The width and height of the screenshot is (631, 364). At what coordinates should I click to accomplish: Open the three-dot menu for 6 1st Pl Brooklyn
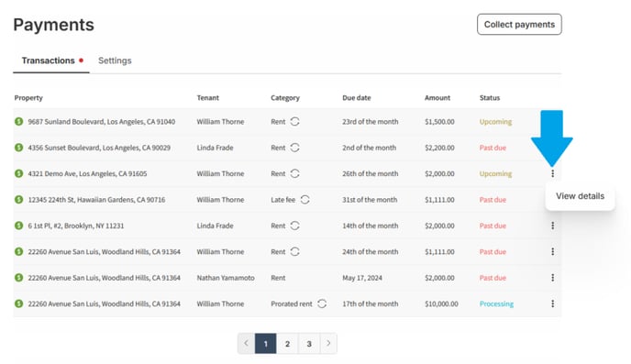[x=552, y=226]
